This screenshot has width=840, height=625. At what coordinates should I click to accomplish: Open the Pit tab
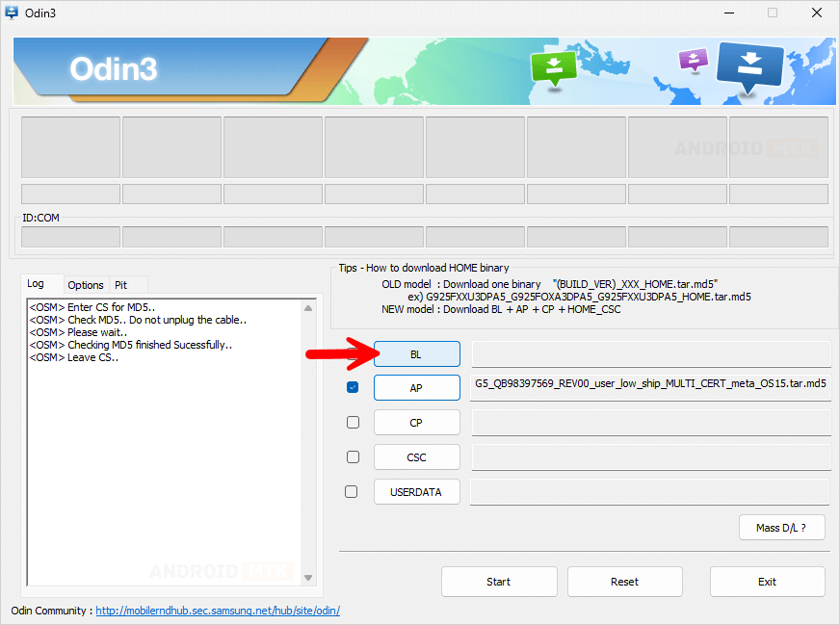(x=121, y=285)
